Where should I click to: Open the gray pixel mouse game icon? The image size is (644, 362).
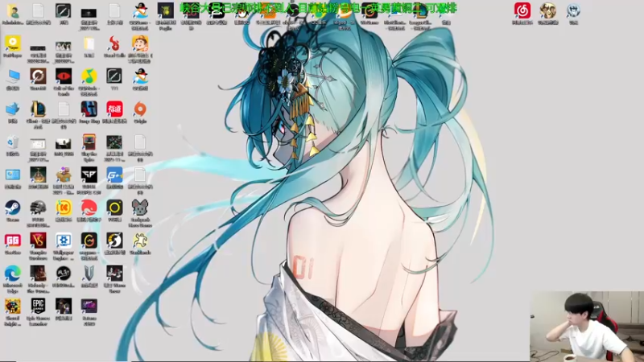(140, 208)
